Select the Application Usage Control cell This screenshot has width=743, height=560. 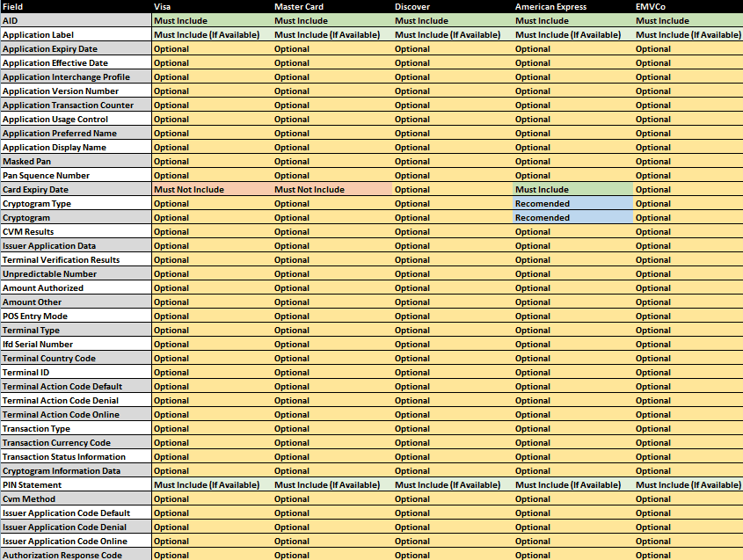point(76,119)
